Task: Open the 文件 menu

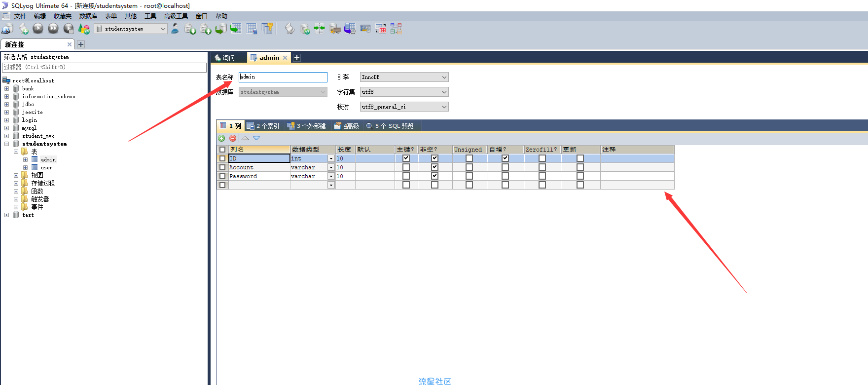Action: click(x=20, y=16)
